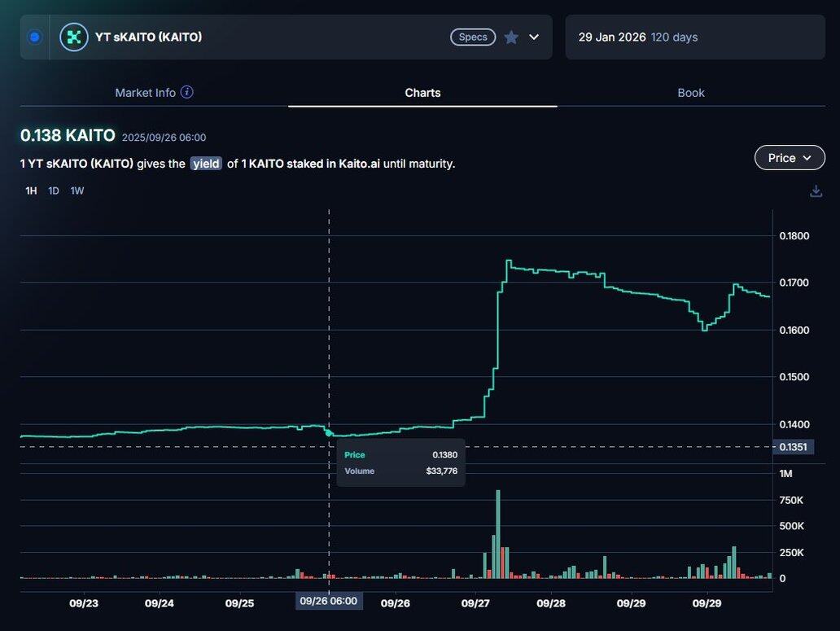Download chart data with the download icon

(816, 191)
